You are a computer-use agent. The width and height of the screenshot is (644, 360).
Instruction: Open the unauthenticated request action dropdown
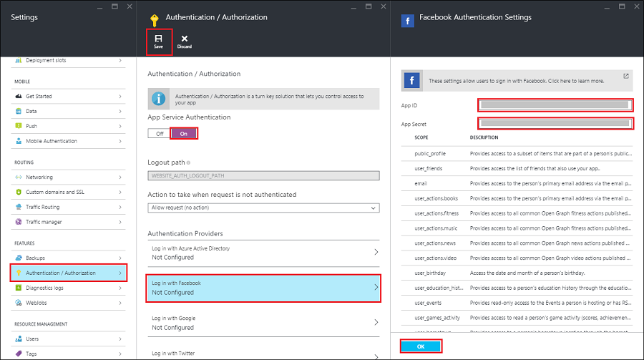pos(263,208)
